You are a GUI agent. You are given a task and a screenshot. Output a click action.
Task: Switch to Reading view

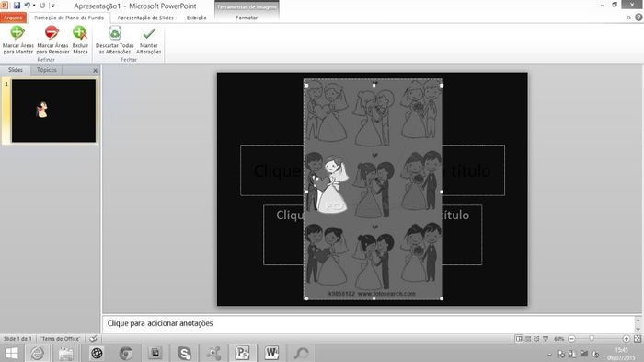(x=536, y=339)
